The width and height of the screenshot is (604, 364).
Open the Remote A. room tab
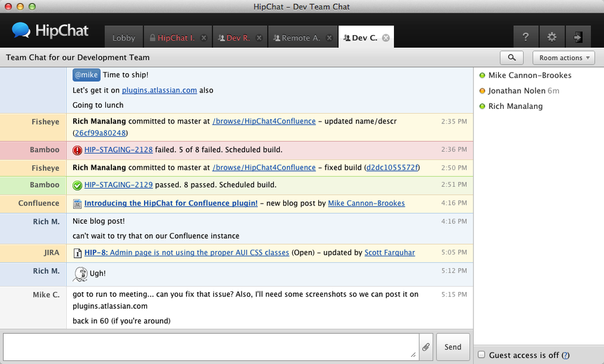point(298,37)
